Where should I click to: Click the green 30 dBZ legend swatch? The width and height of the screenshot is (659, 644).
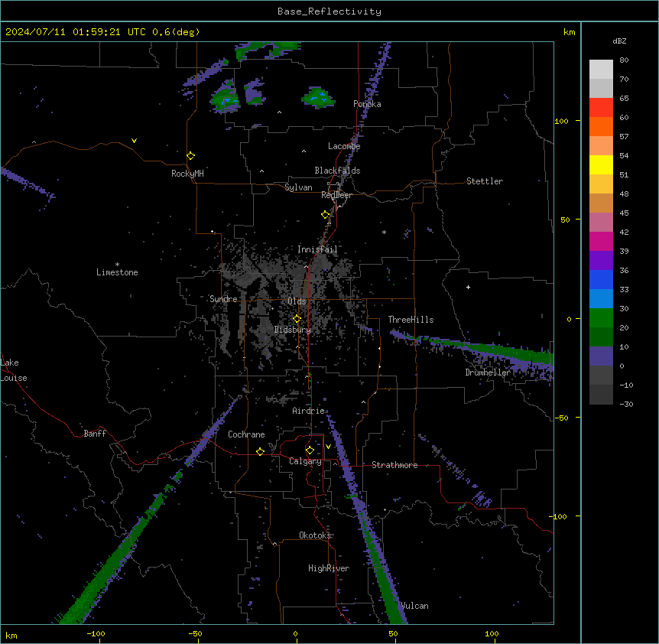tap(601, 318)
